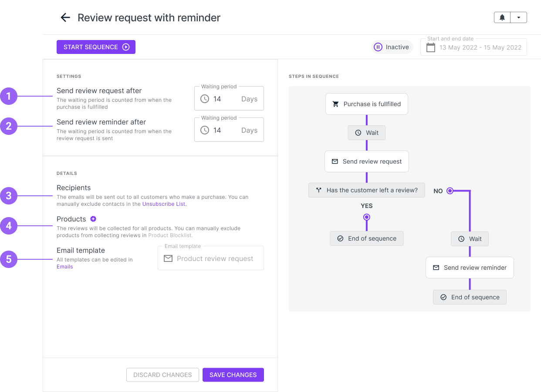
Task: Select the Purchase is fullfilled step
Action: [367, 104]
